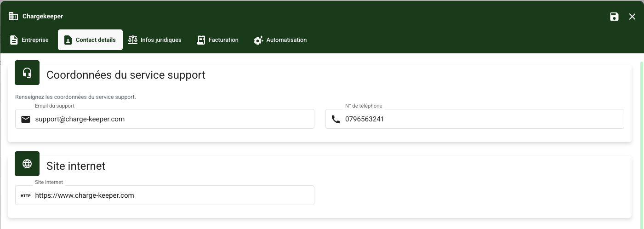Screen dimensions: 644x229
Task: Open the Entreprise tab
Action: 28,40
